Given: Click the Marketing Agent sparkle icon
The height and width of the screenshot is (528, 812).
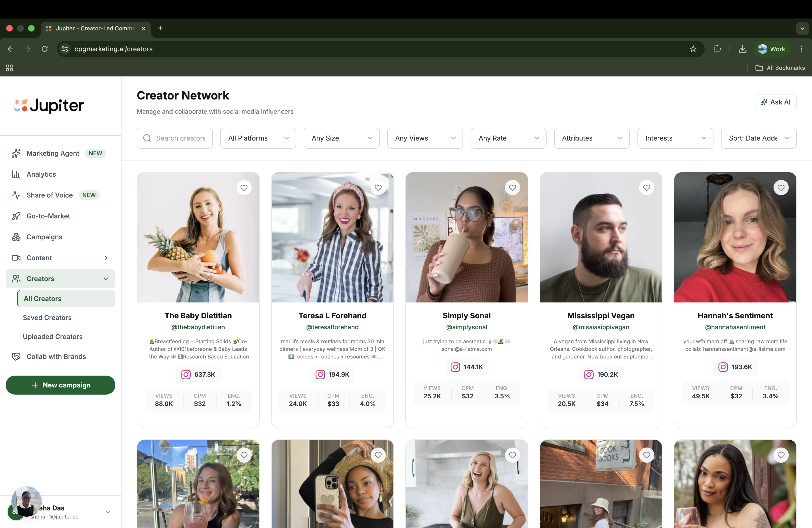Looking at the screenshot, I should click(x=16, y=154).
